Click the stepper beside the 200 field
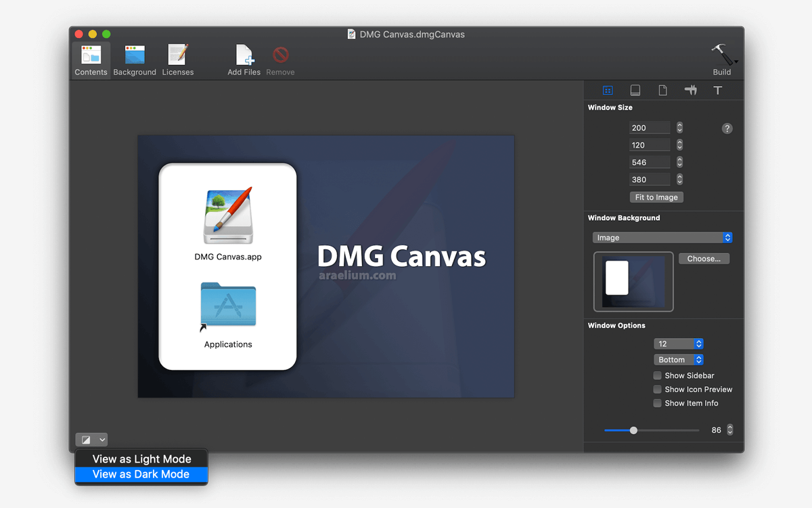The height and width of the screenshot is (508, 812). point(679,128)
